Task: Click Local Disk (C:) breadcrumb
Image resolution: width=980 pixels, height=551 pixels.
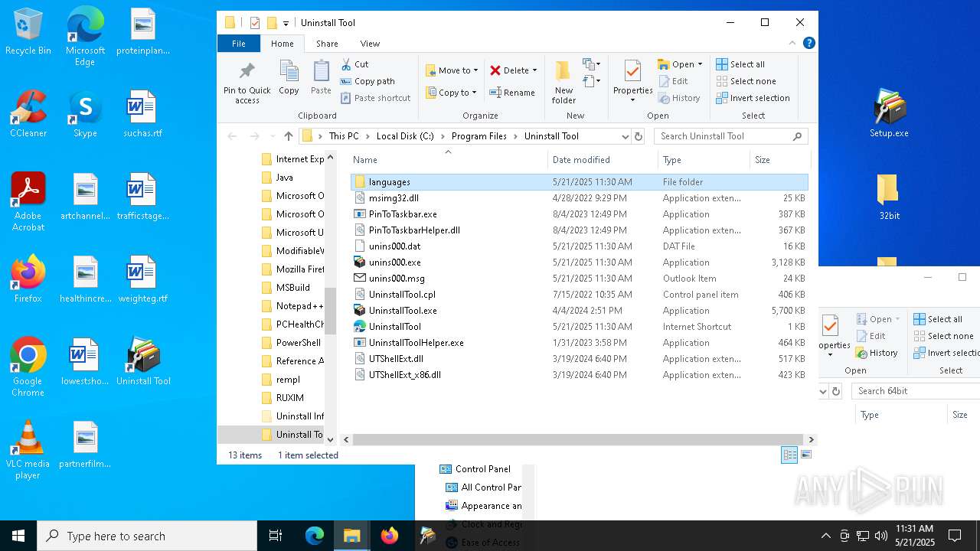Action: [405, 136]
